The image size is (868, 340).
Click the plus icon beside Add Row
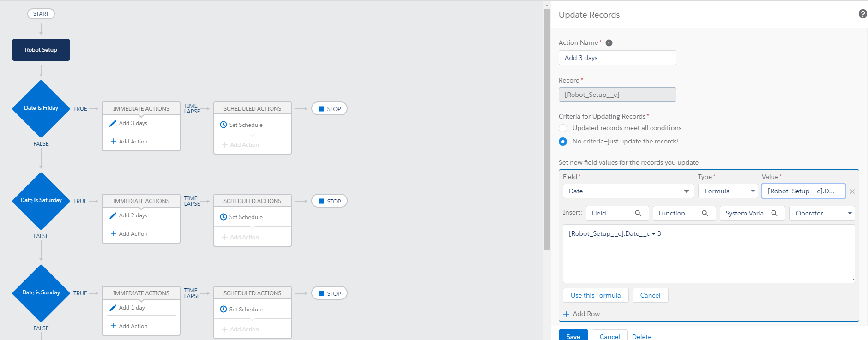pyautogui.click(x=566, y=314)
